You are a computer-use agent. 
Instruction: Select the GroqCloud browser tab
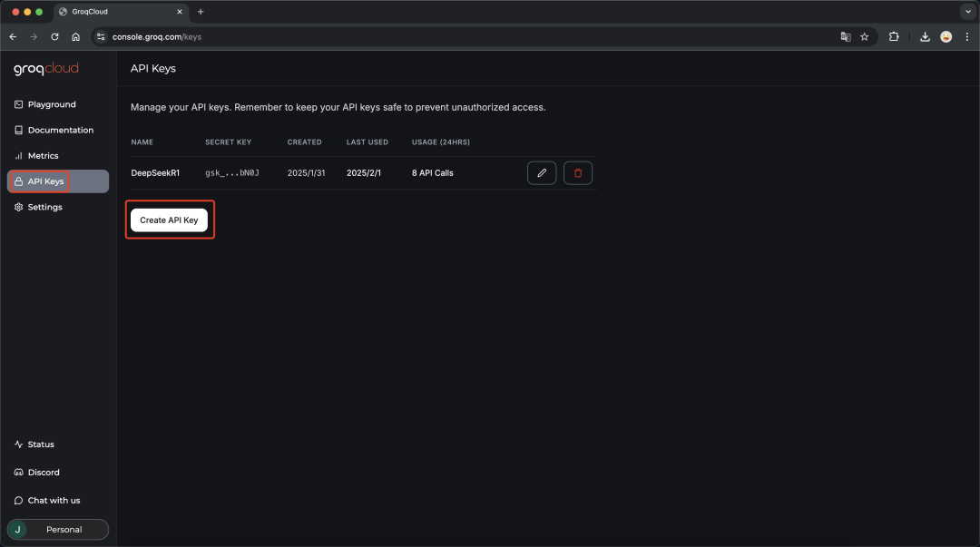tap(121, 12)
